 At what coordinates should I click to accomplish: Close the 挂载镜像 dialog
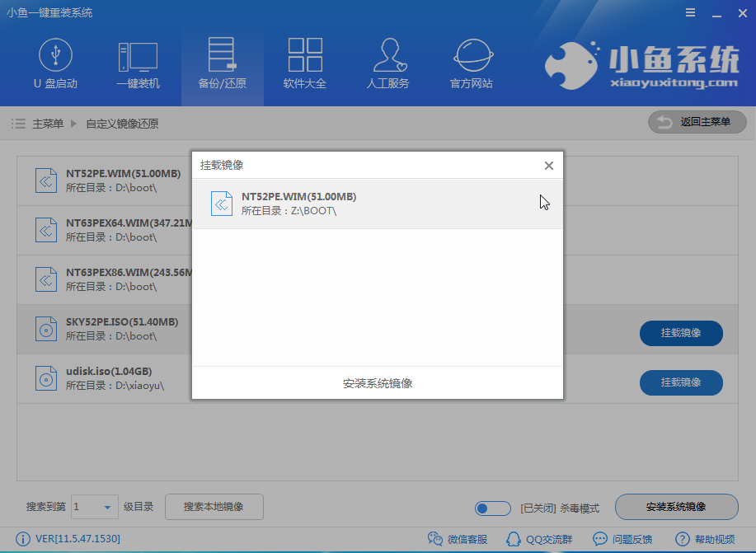[549, 166]
